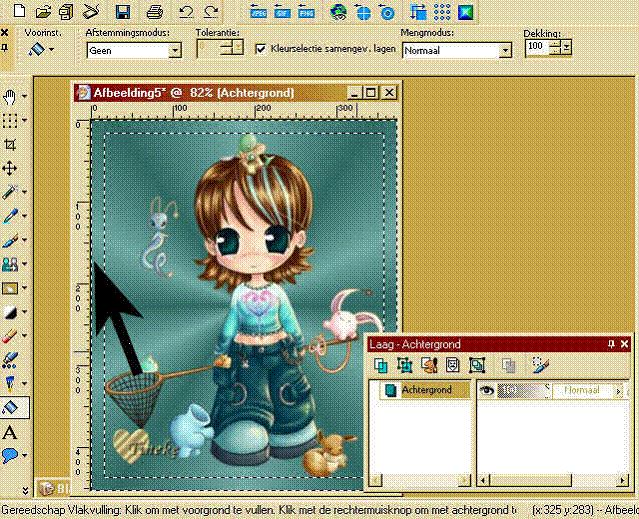Select the Pan hand tool
The width and height of the screenshot is (639, 519).
point(10,97)
